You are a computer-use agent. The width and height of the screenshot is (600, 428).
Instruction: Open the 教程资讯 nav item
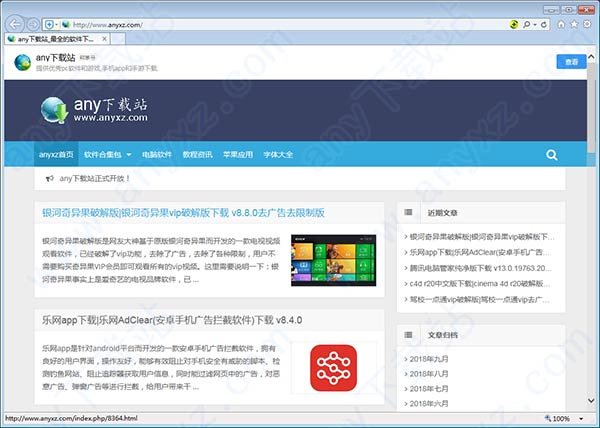pyautogui.click(x=197, y=155)
